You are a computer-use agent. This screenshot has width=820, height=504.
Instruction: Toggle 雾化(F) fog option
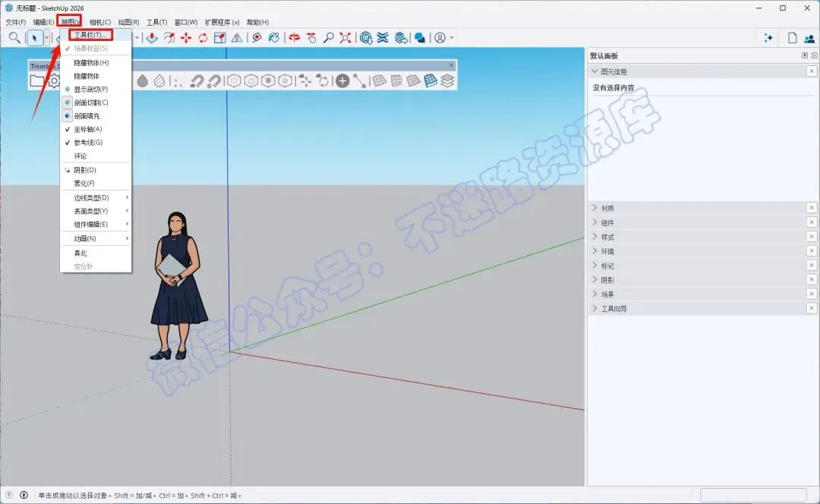coord(96,184)
